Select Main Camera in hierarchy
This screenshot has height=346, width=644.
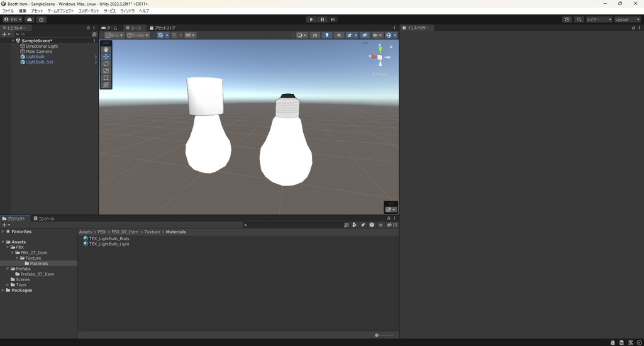point(38,52)
